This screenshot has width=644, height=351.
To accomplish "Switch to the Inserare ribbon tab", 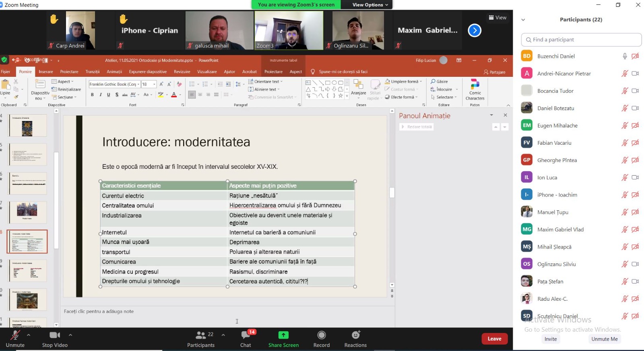I will click(x=46, y=72).
